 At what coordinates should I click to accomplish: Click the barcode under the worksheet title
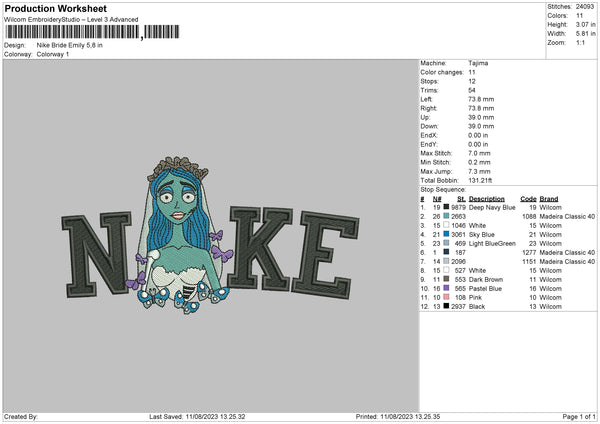pyautogui.click(x=92, y=32)
